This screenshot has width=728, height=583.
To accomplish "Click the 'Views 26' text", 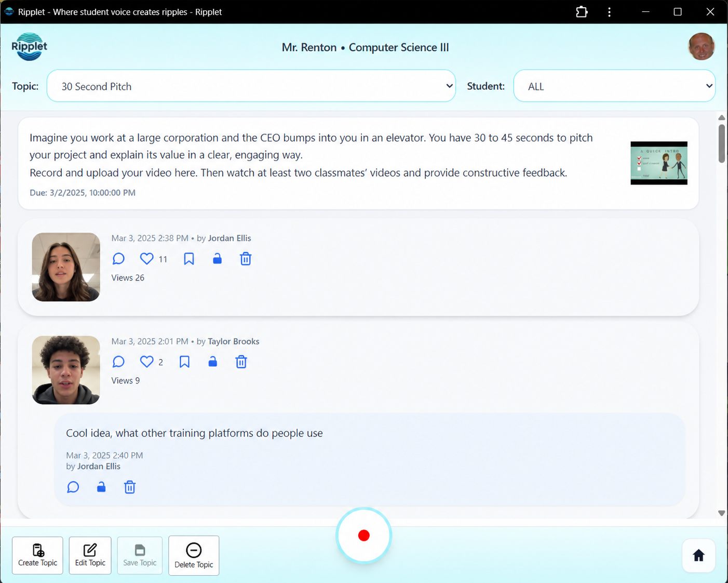I will pos(128,277).
